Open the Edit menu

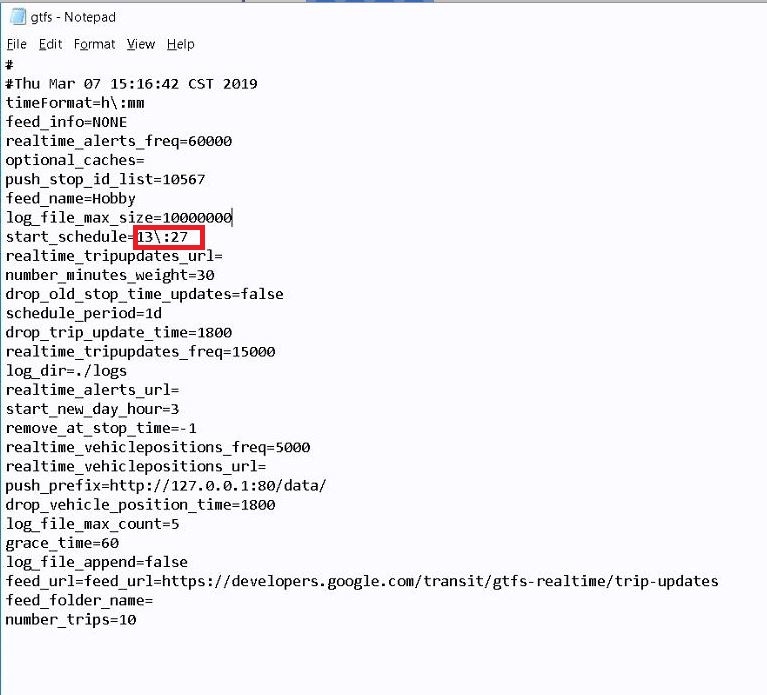(x=50, y=44)
